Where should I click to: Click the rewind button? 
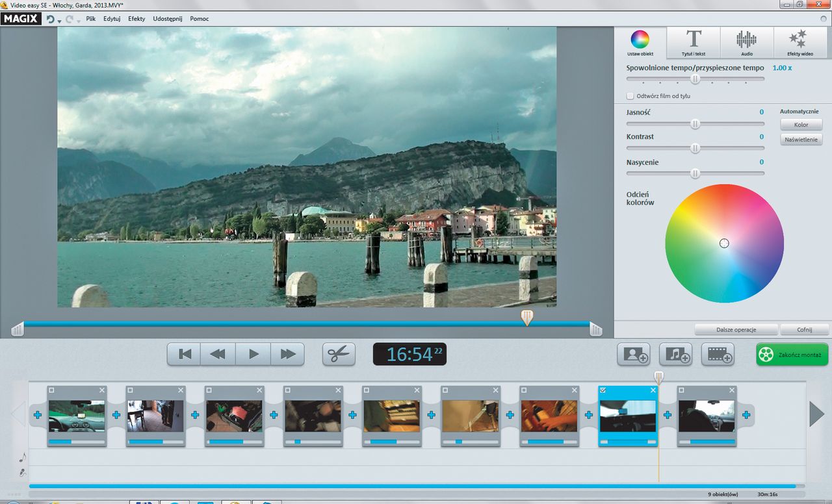(218, 354)
